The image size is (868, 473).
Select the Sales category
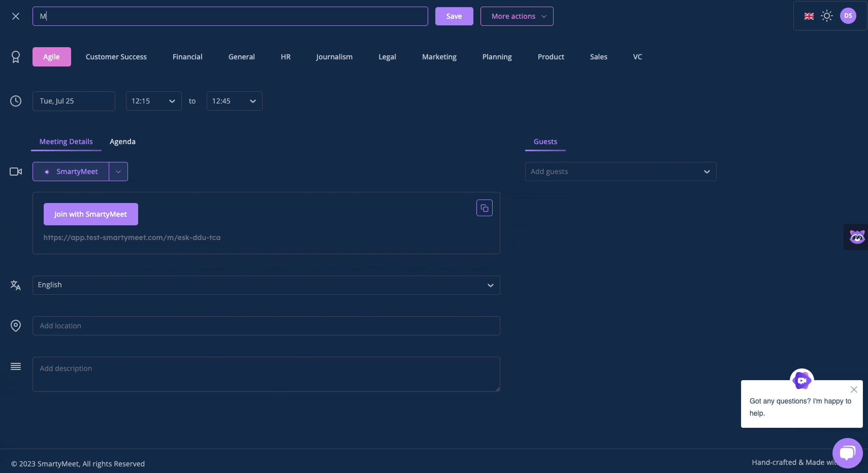pos(599,57)
